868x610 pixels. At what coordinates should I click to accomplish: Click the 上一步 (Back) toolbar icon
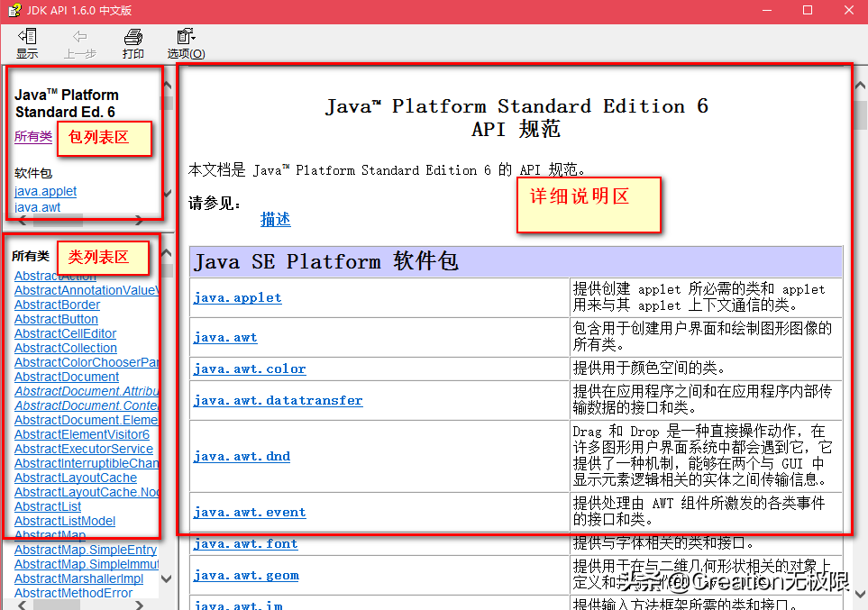click(79, 44)
